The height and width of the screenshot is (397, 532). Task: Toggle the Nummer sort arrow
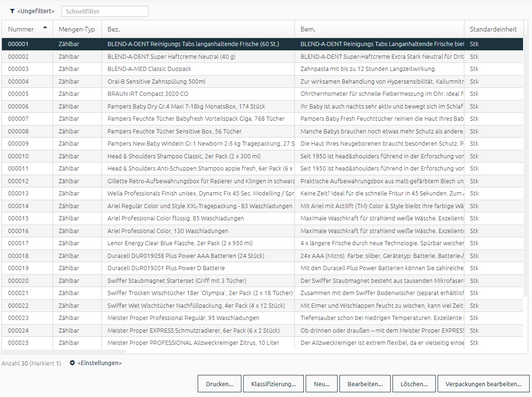pos(45,27)
